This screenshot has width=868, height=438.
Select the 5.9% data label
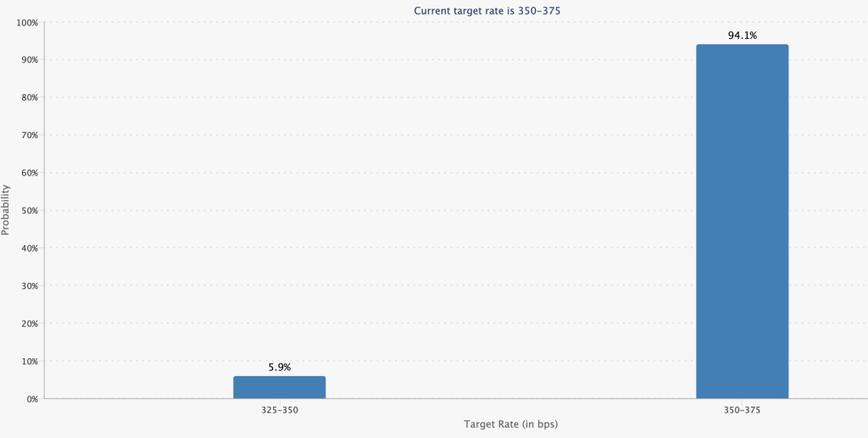tap(280, 368)
